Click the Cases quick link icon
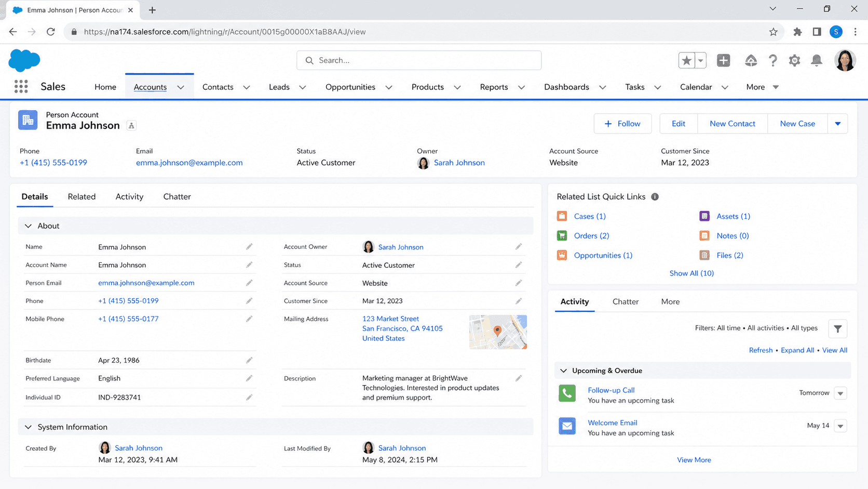868x489 pixels. coord(562,216)
